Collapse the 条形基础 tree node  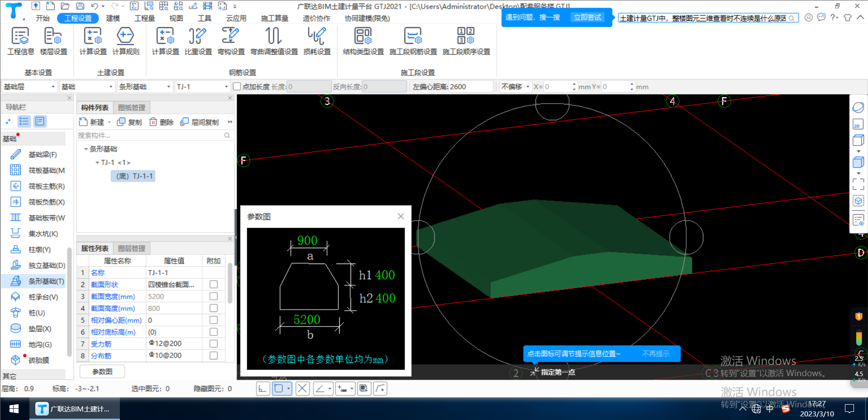pyautogui.click(x=86, y=149)
